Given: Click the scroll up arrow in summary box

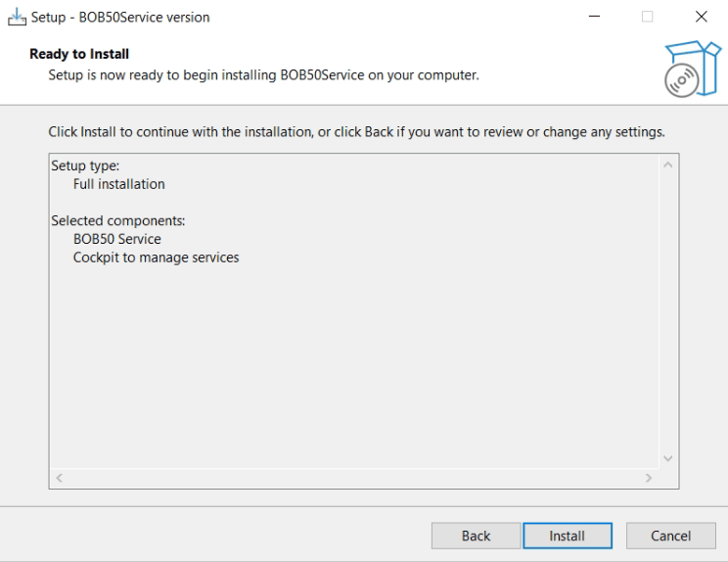Looking at the screenshot, I should pos(668,164).
